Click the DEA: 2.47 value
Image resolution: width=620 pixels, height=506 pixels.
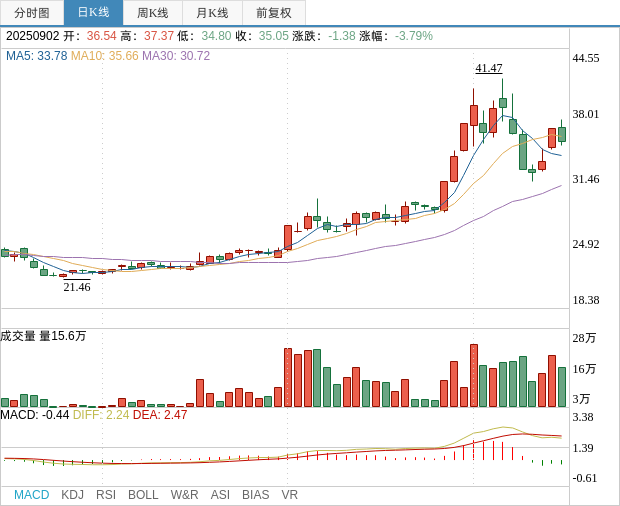point(160,415)
